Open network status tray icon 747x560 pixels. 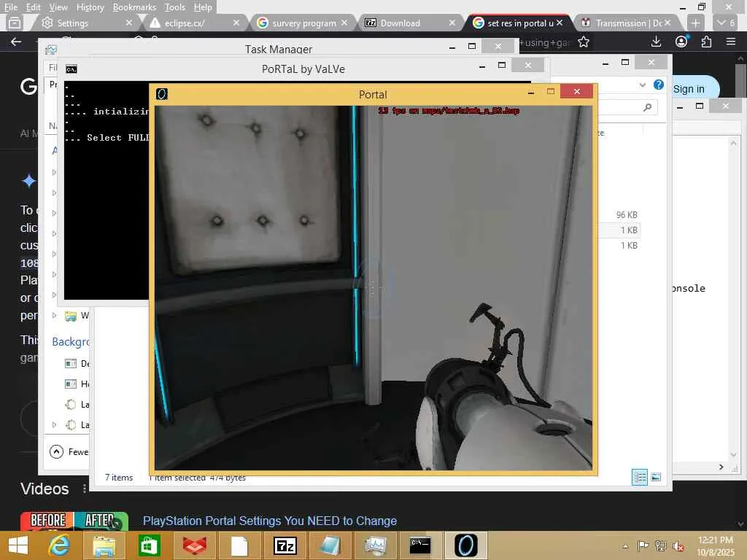660,545
